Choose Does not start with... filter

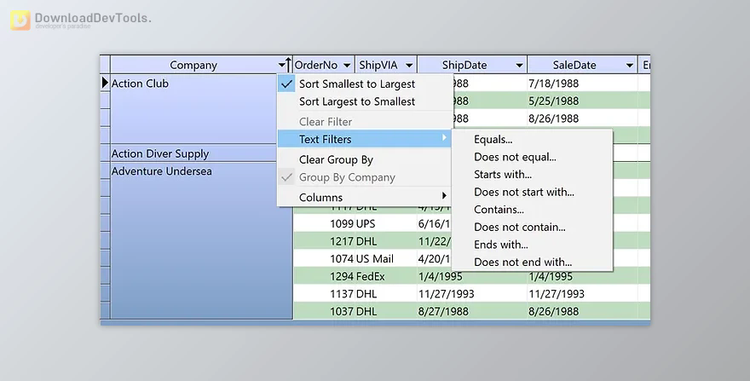point(532,192)
